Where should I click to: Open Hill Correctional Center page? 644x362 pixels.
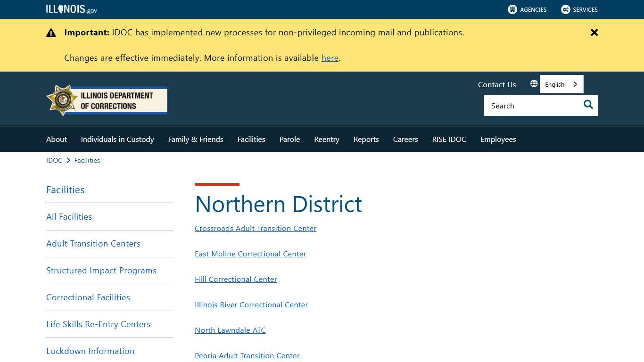pyautogui.click(x=236, y=279)
